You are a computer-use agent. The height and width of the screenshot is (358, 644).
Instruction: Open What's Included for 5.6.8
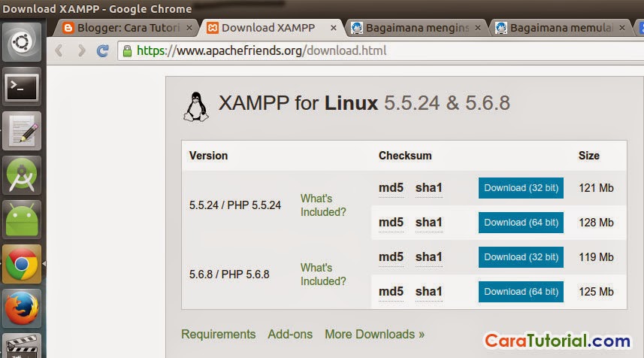(323, 275)
